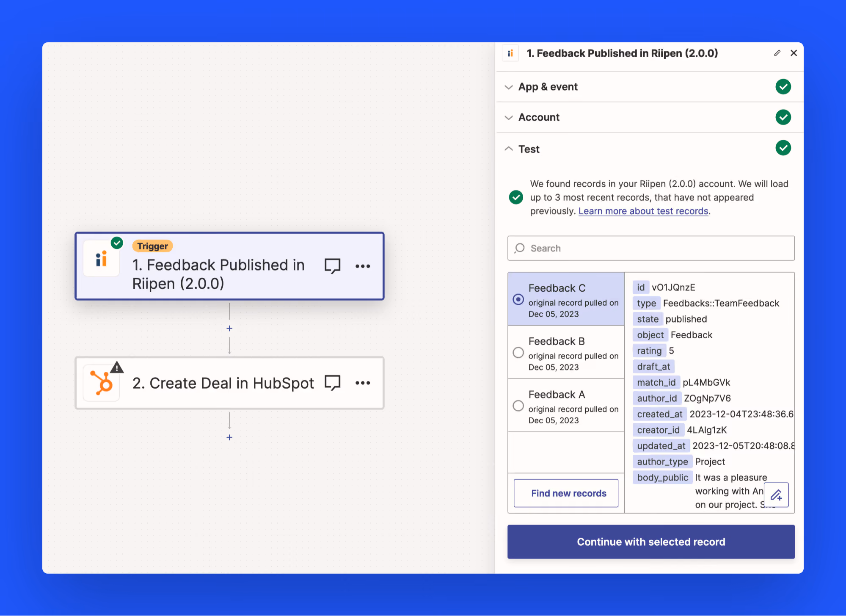This screenshot has height=616, width=846.
Task: Click the green check badge on trigger step
Action: [117, 243]
